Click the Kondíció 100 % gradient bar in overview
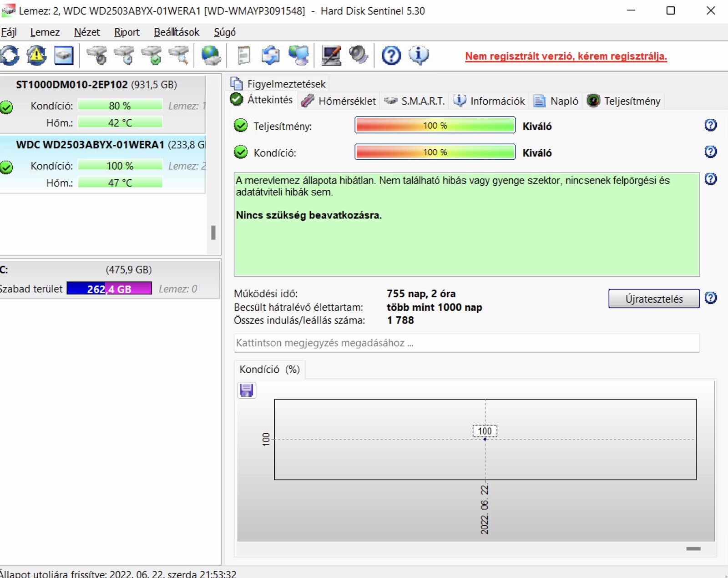Screen dimensions: 728x578 435,152
